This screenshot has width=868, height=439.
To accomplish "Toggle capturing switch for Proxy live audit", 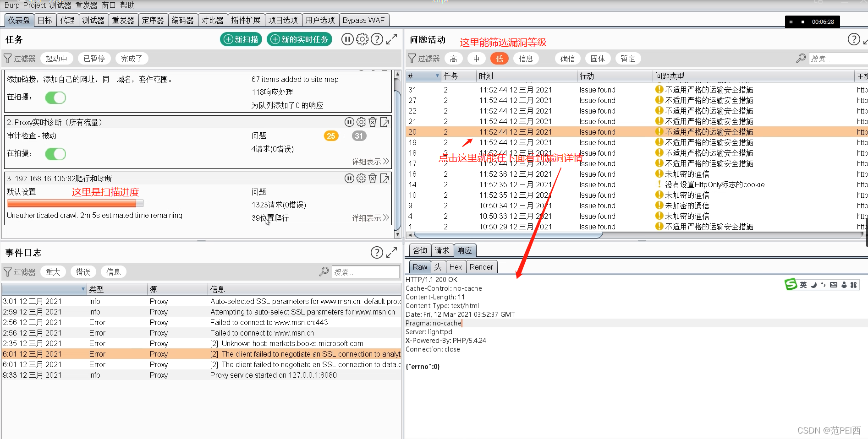I will point(55,154).
